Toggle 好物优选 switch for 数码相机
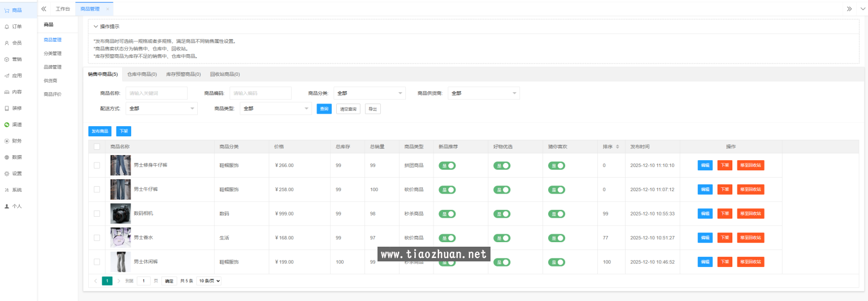This screenshot has width=868, height=301. pyautogui.click(x=502, y=214)
